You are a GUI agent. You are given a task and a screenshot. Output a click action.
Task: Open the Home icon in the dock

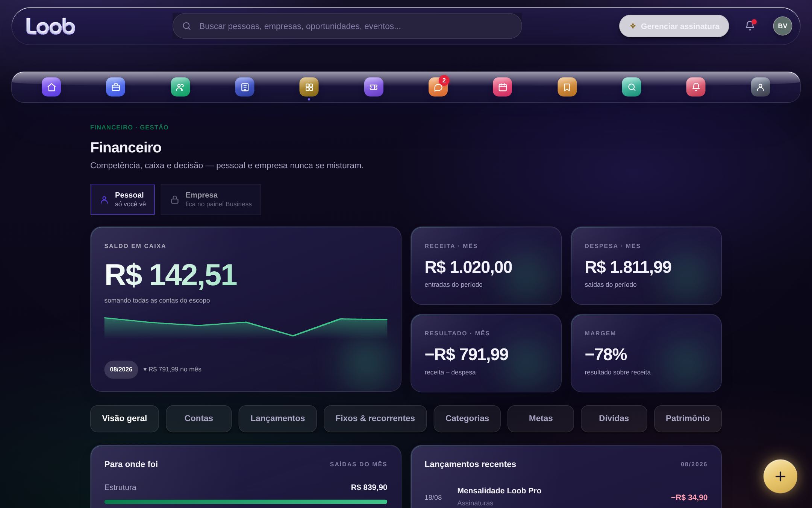tap(51, 87)
